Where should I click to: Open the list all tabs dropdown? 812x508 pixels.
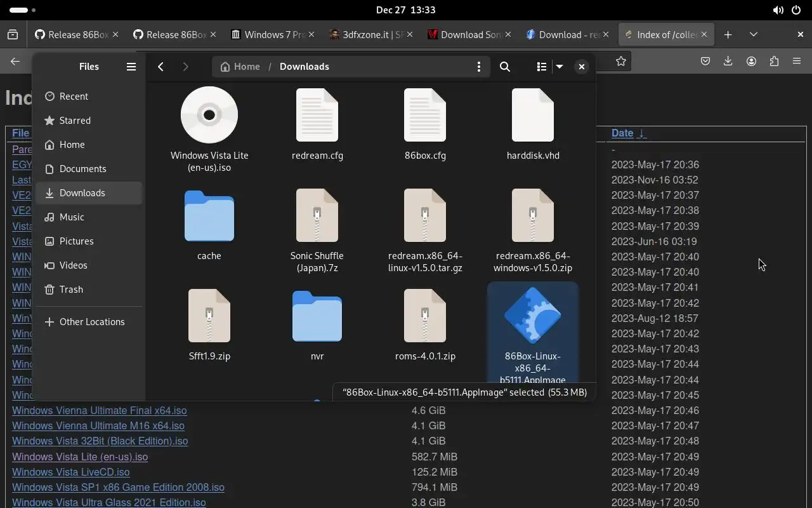(x=754, y=35)
